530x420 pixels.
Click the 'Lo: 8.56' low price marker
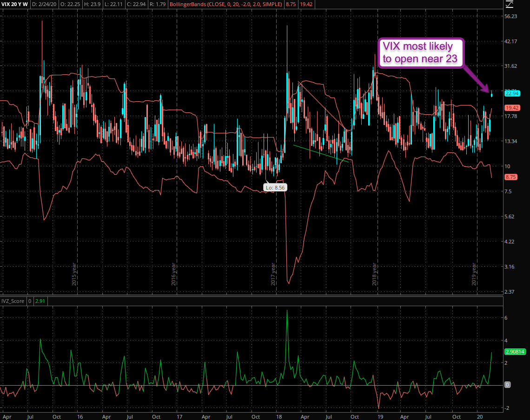pyautogui.click(x=274, y=188)
